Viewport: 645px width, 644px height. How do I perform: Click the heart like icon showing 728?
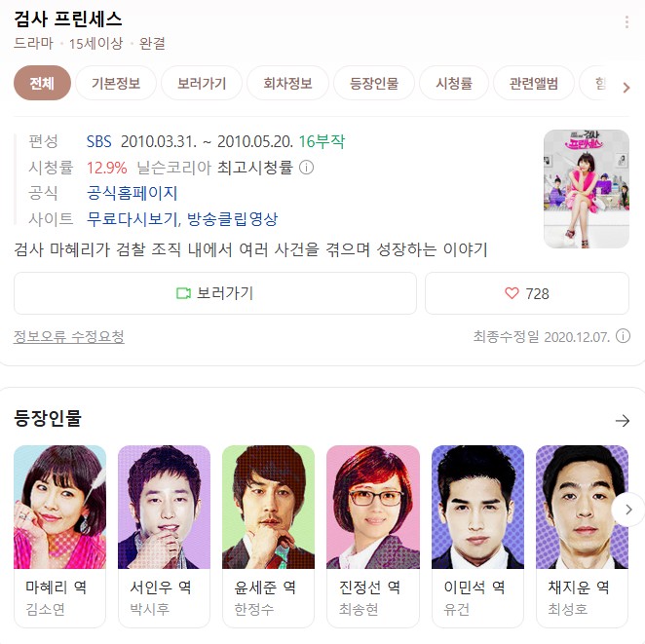click(512, 293)
